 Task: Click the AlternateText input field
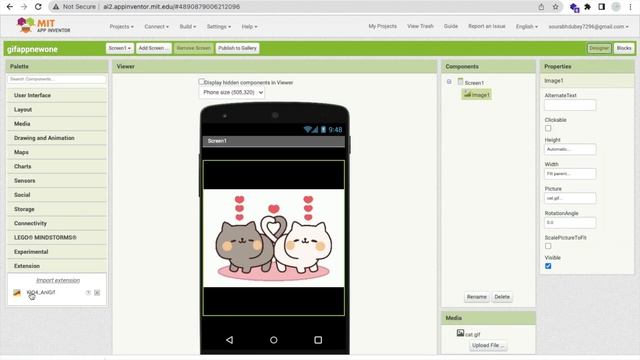point(570,105)
